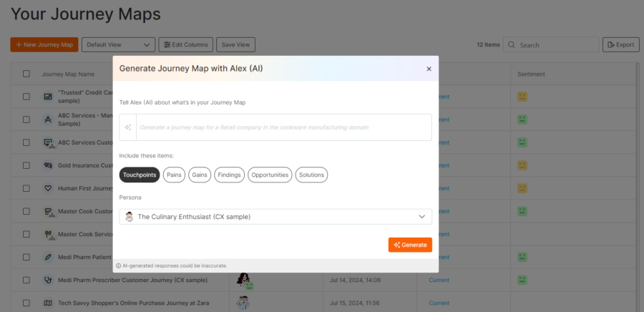Click the sentiment face in Medi Pharm Patient row

click(522, 258)
